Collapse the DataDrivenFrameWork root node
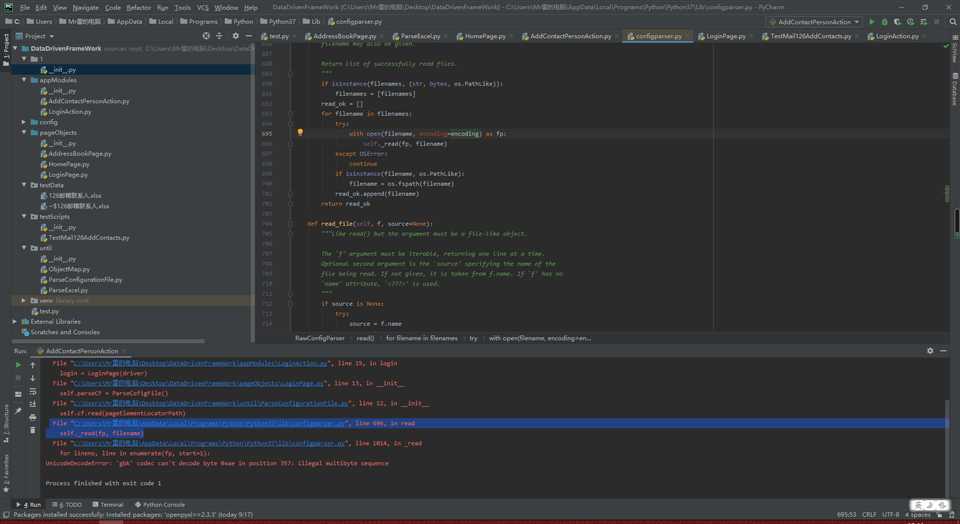The height and width of the screenshot is (524, 960). (x=15, y=48)
